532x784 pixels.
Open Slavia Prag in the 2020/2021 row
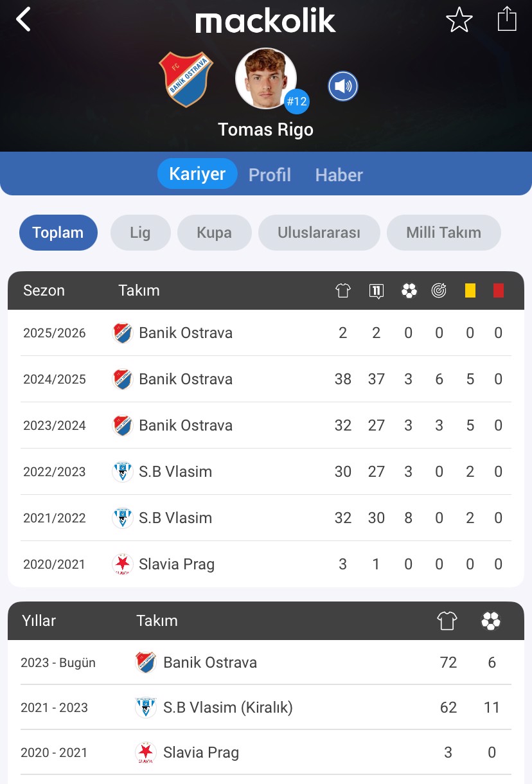point(177,564)
